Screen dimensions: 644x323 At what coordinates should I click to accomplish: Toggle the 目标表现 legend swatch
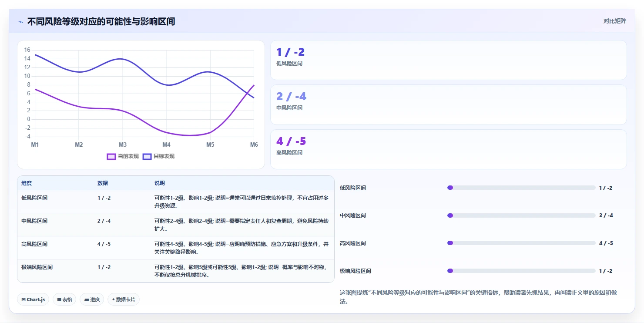click(x=147, y=156)
